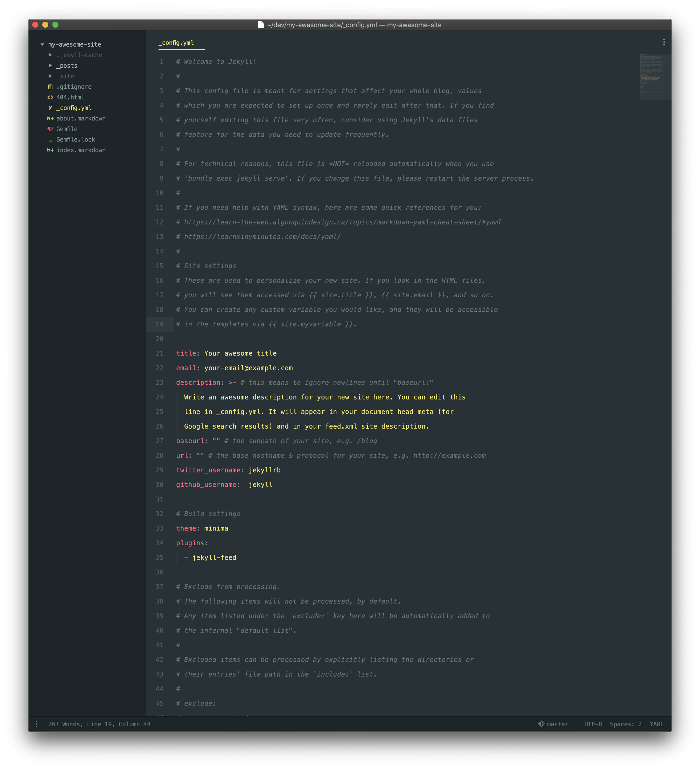Change the UTF-8 file encoding
The width and height of the screenshot is (700, 769).
pos(593,724)
